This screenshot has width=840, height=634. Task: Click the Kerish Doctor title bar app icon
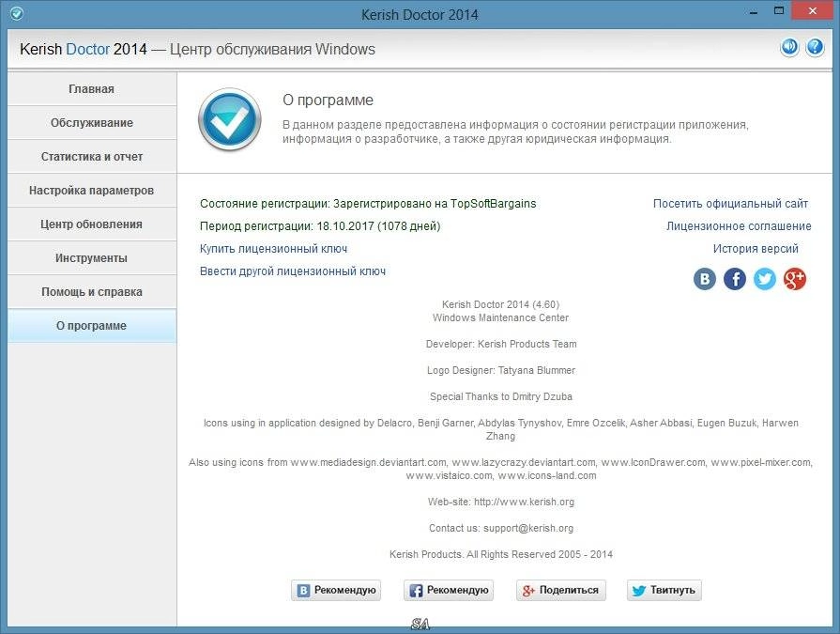(17, 13)
